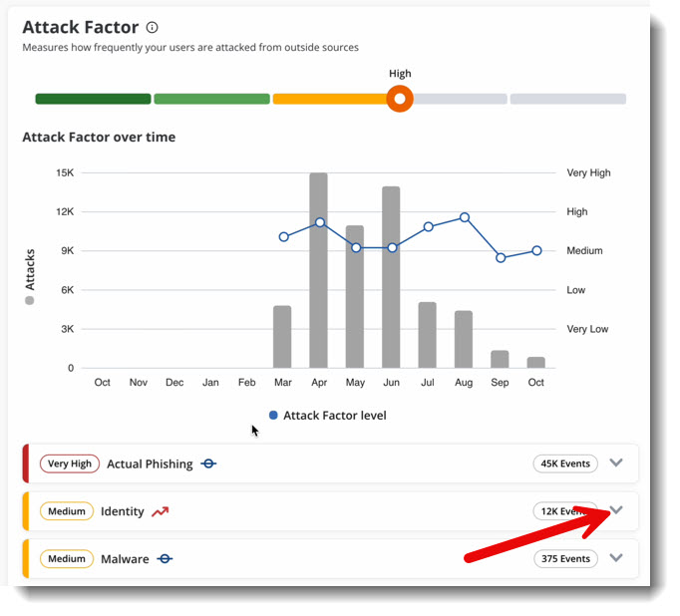Select the June attacks bar
Viewport: 680px width, 616px height.
(x=391, y=277)
